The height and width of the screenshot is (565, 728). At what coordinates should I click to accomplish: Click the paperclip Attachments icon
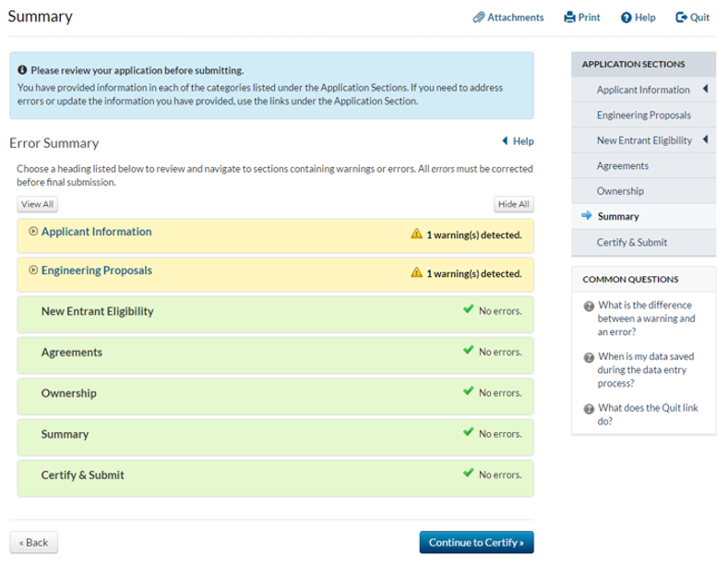click(479, 18)
